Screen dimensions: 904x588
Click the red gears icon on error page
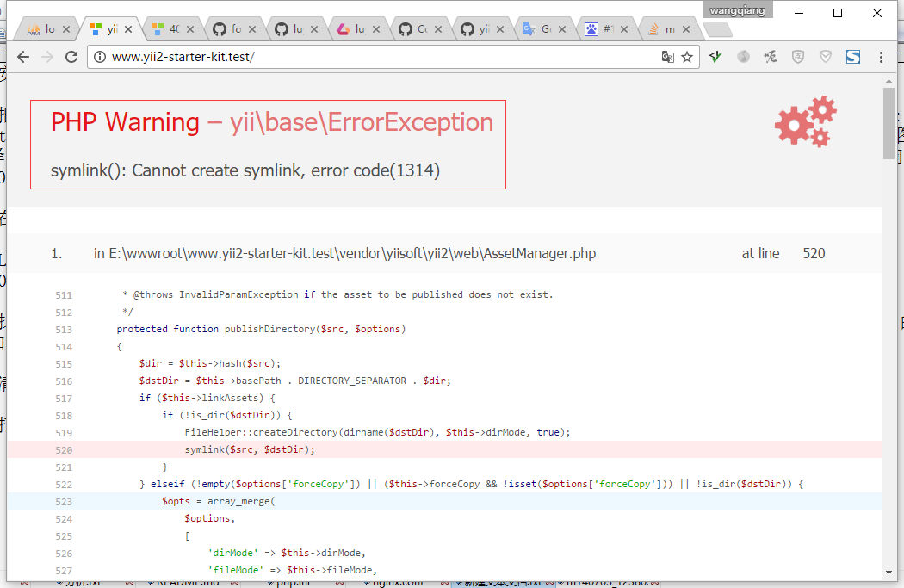(806, 122)
